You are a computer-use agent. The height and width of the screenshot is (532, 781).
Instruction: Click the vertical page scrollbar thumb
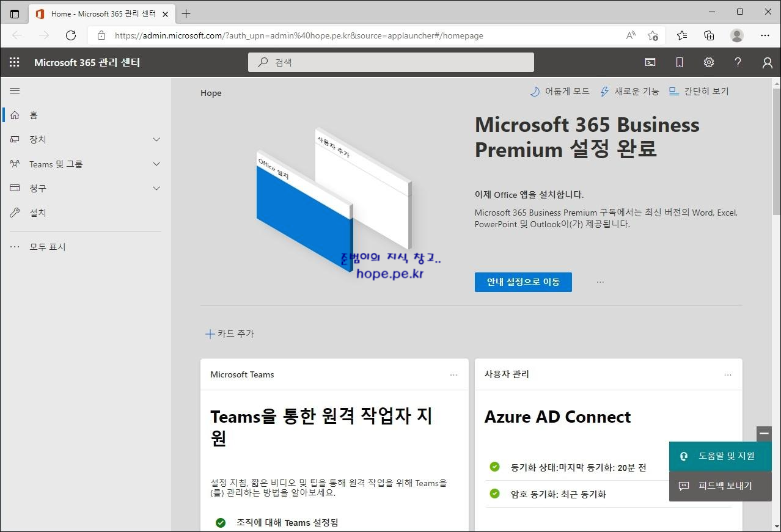click(x=776, y=151)
